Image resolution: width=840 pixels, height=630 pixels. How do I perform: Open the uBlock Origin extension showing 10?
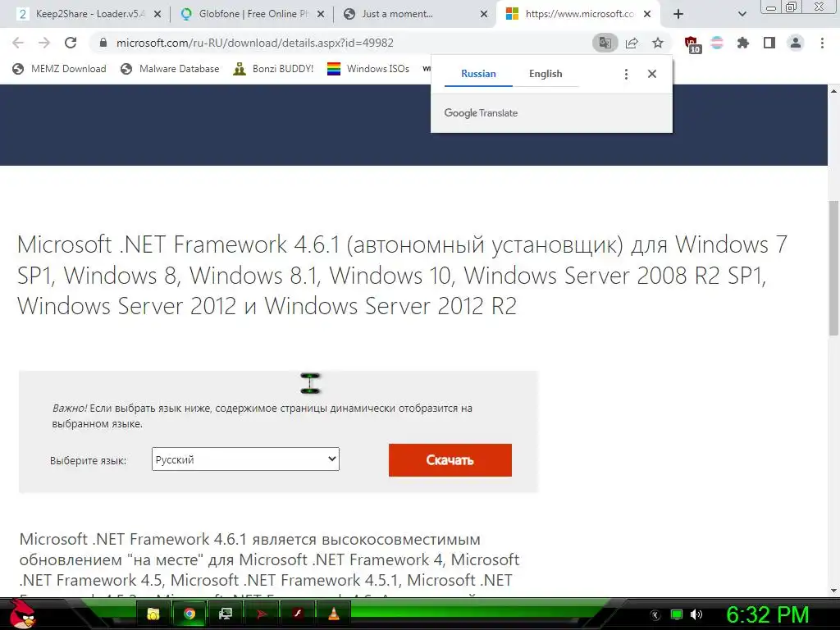point(692,44)
